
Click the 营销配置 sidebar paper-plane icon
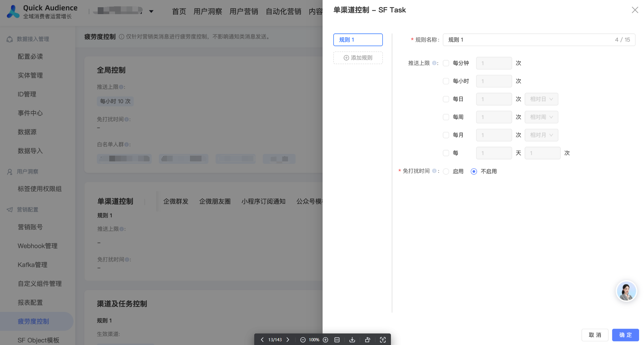click(10, 210)
